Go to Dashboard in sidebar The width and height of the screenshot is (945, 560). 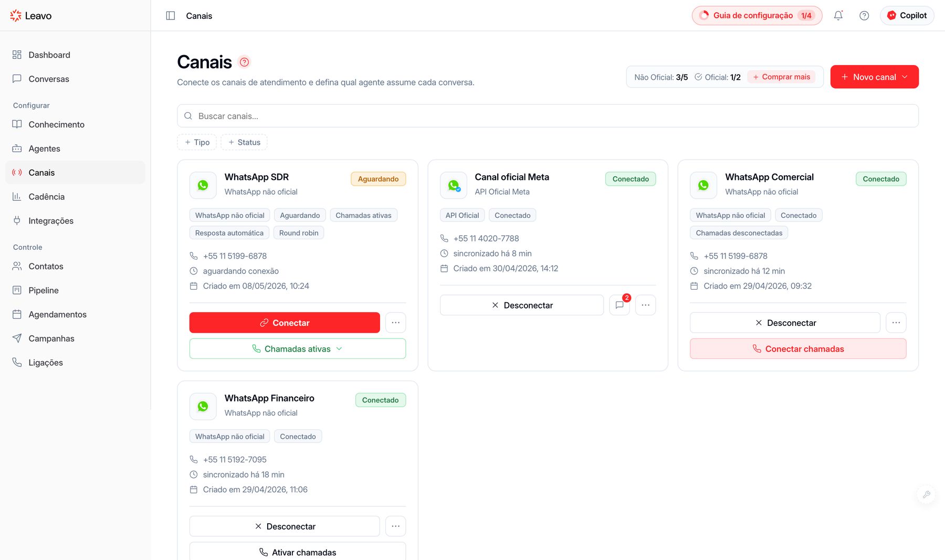(75, 55)
